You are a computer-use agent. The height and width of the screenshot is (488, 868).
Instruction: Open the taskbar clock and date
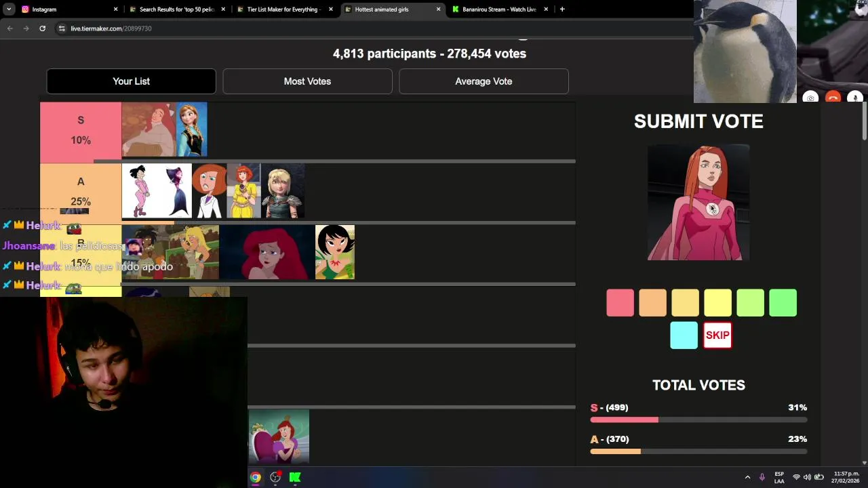pos(846,477)
